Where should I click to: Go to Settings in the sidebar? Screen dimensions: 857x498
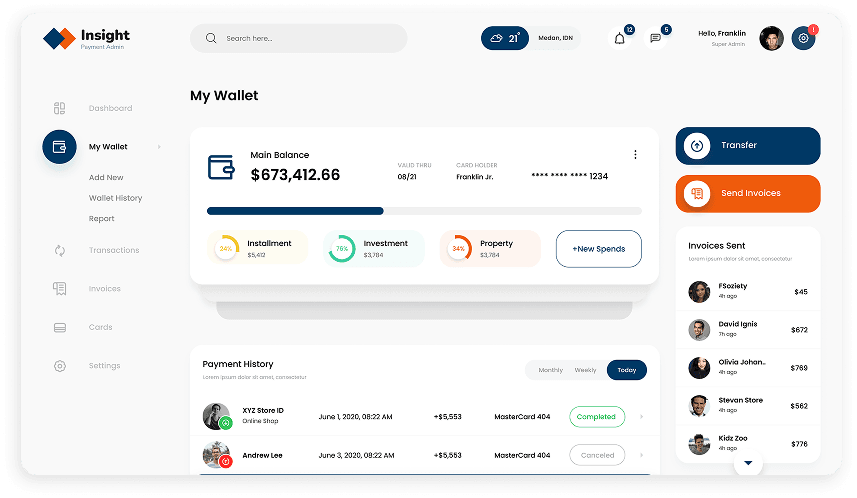pyautogui.click(x=104, y=365)
